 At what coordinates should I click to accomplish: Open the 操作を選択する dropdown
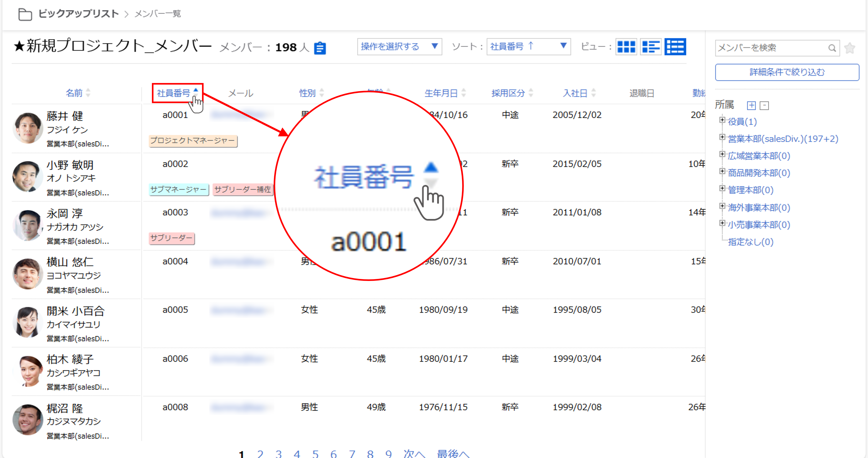[399, 47]
